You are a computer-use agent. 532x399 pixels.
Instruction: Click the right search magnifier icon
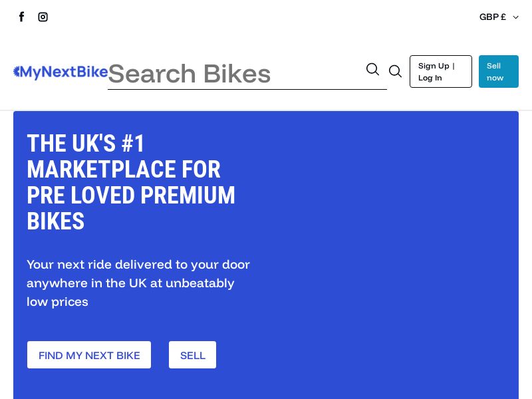click(395, 71)
